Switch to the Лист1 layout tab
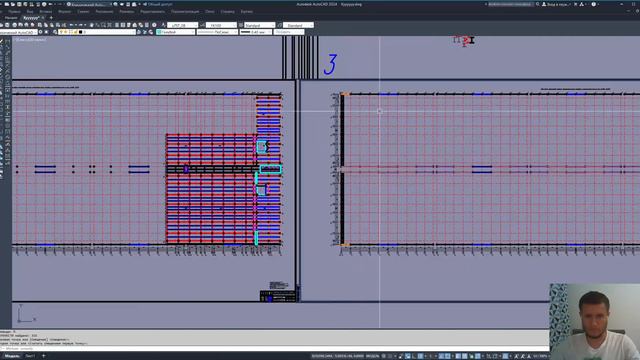This screenshot has height=360, width=640. [30, 356]
